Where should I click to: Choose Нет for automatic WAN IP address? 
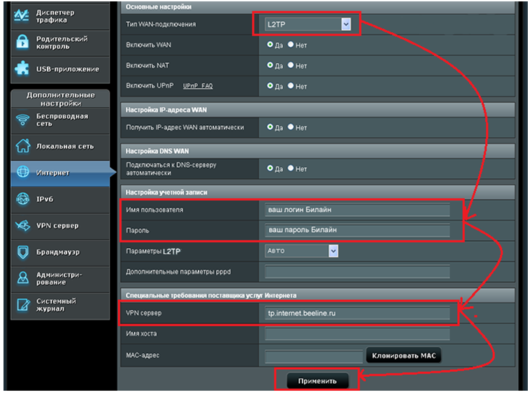point(291,127)
